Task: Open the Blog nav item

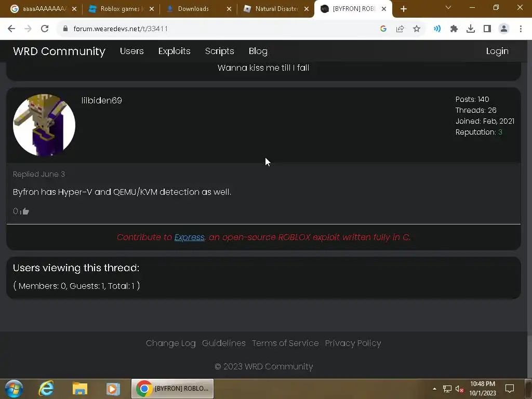Action: [258, 51]
